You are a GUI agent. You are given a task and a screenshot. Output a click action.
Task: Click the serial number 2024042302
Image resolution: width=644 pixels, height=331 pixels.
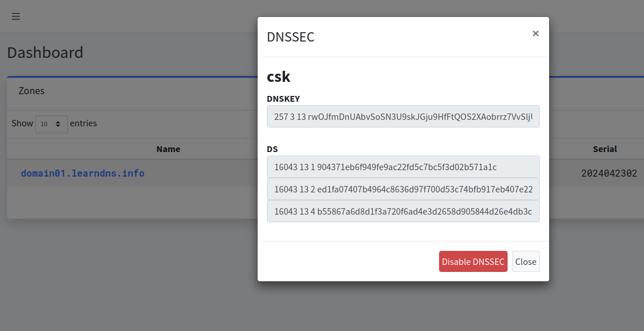click(609, 173)
